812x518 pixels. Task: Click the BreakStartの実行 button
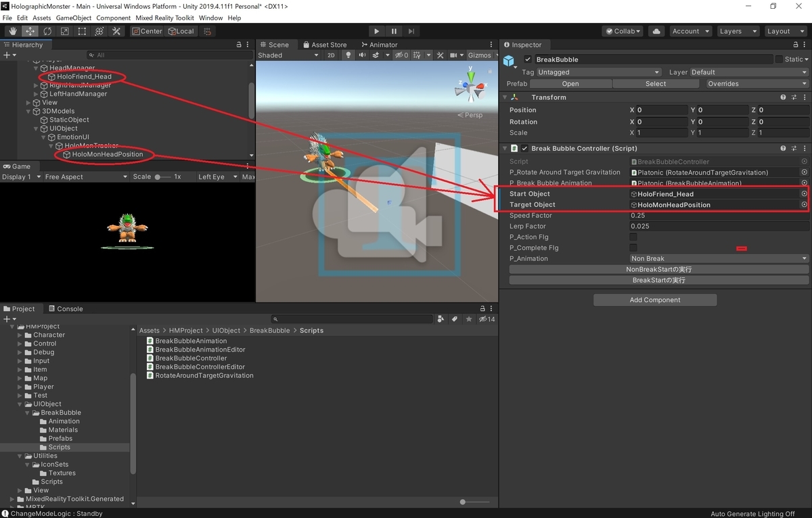[x=658, y=280]
